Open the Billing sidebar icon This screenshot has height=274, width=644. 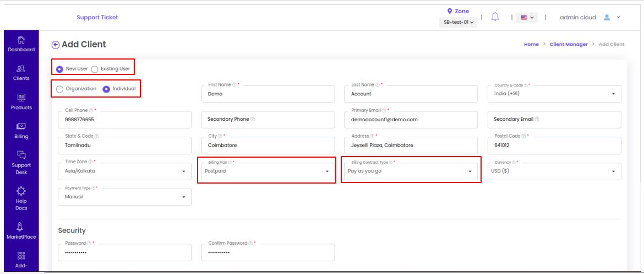click(x=21, y=126)
